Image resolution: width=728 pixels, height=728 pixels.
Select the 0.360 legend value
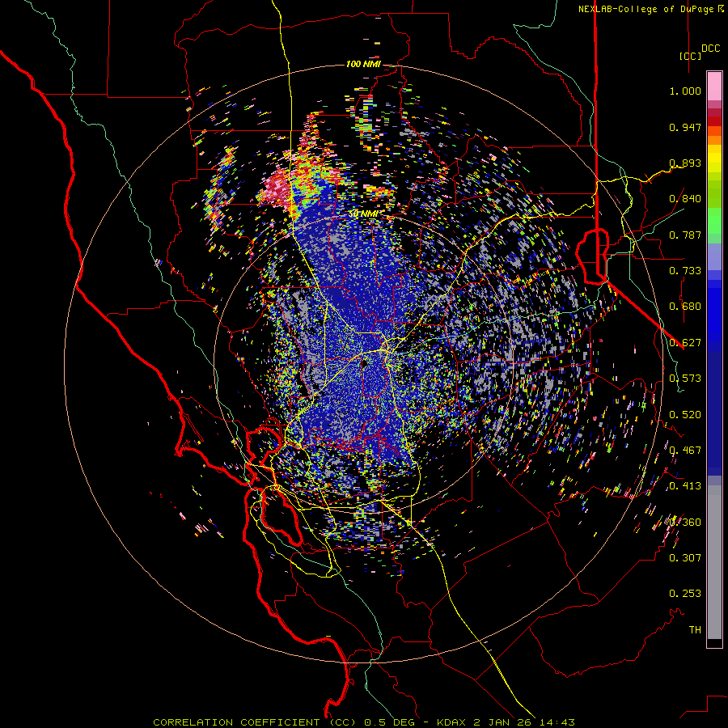685,523
